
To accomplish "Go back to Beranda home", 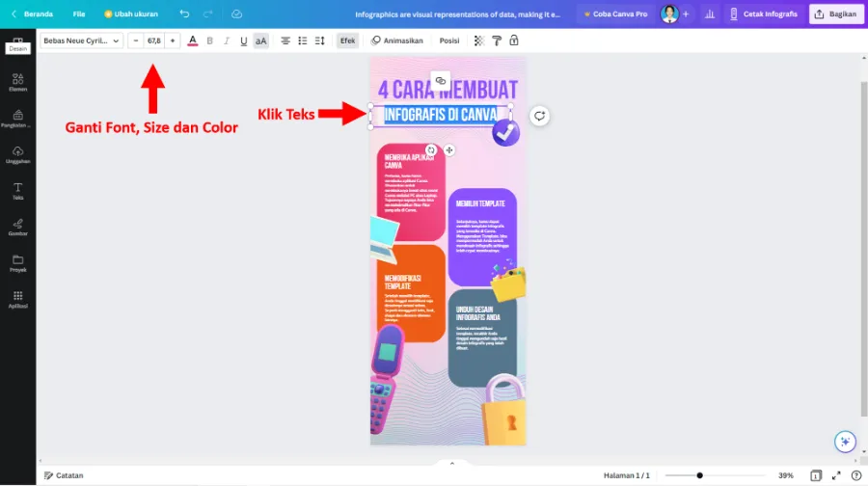I will (x=33, y=13).
